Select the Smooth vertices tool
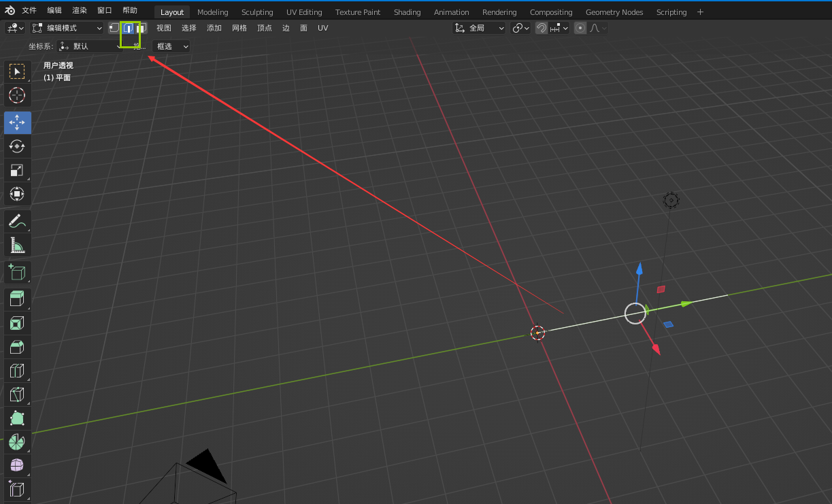 click(x=17, y=466)
